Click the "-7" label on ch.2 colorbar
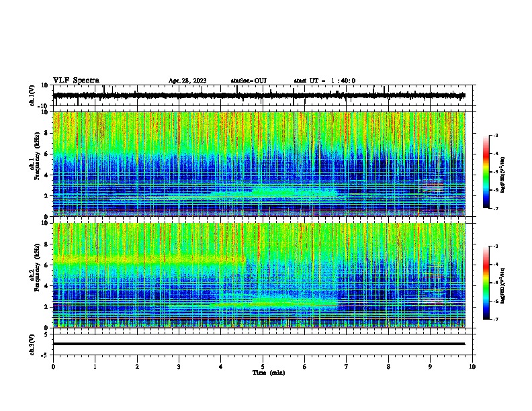The image size is (532, 411). [496, 320]
